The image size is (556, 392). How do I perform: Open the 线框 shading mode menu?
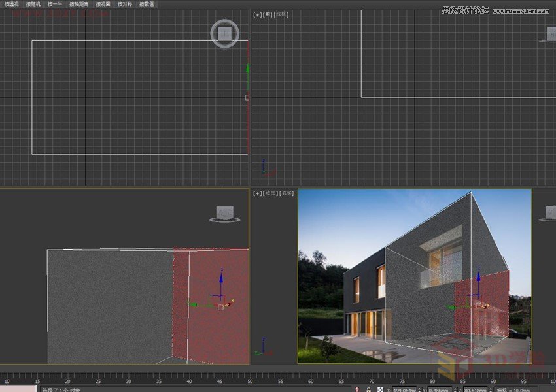281,13
